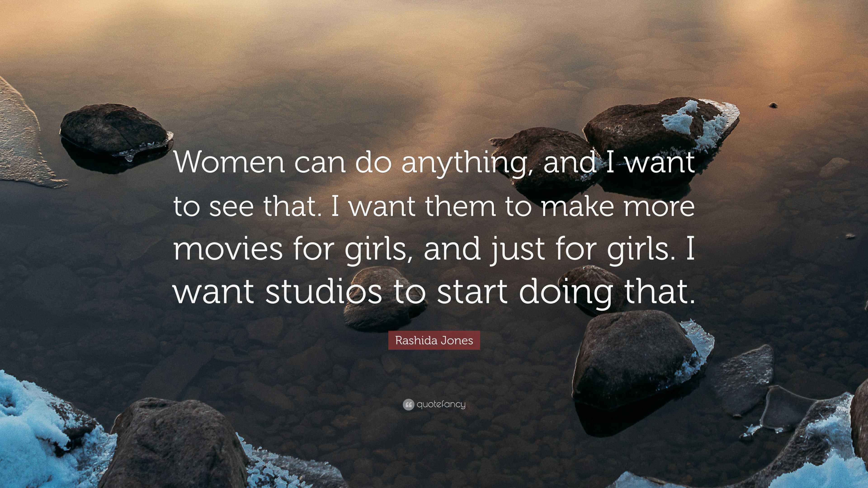Select the Rashida Jones author label
This screenshot has width=868, height=488.
(x=434, y=340)
